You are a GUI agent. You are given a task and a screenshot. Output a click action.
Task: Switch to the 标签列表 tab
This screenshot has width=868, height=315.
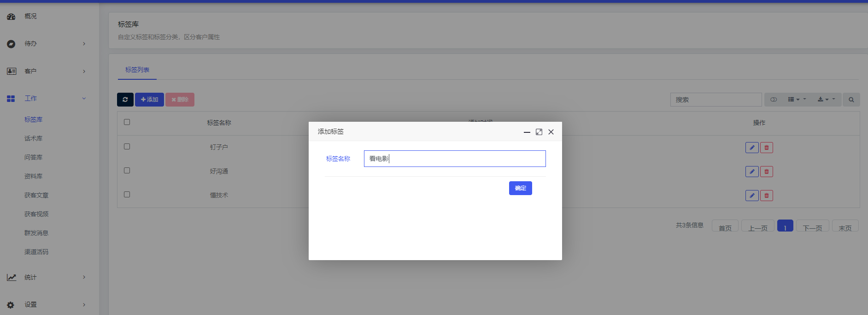pos(137,70)
